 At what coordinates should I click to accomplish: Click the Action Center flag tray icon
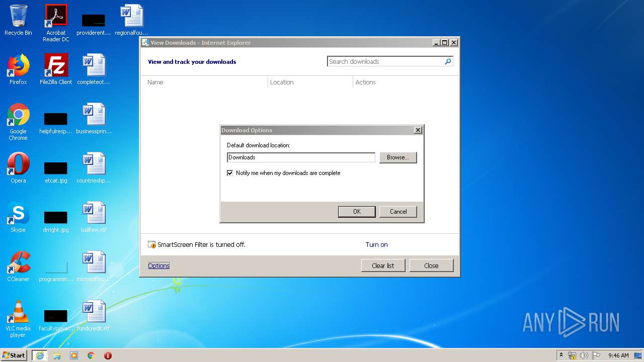596,355
